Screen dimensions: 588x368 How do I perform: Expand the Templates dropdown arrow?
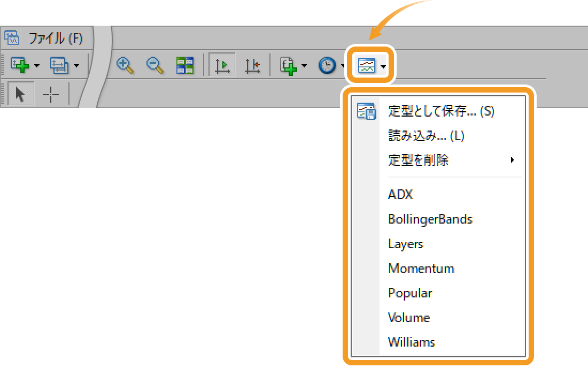point(383,66)
